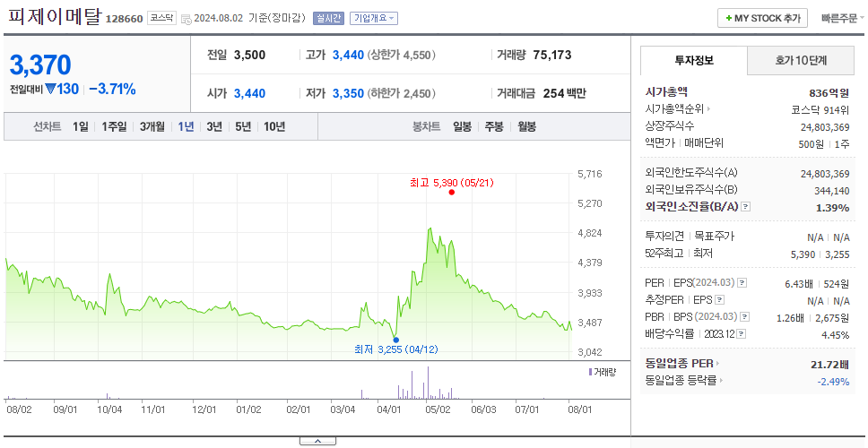This screenshot has width=868, height=448.
Task: Click the help icon beside 추정PER EPS
Action: point(719,300)
